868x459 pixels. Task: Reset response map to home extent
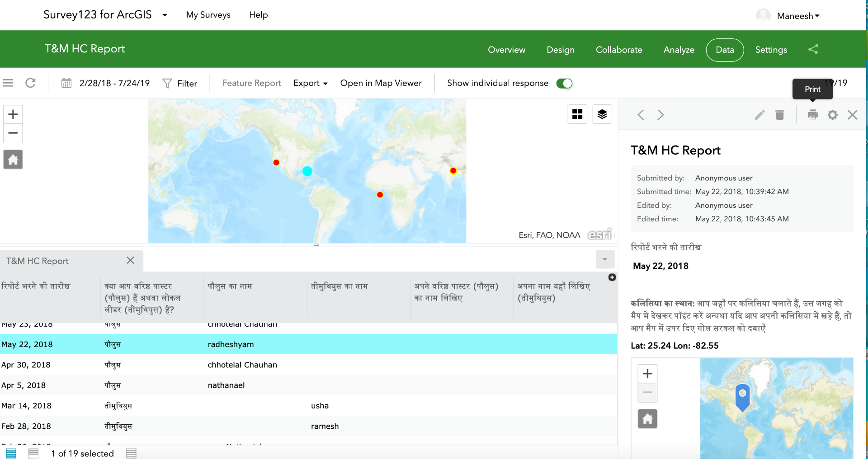(647, 419)
